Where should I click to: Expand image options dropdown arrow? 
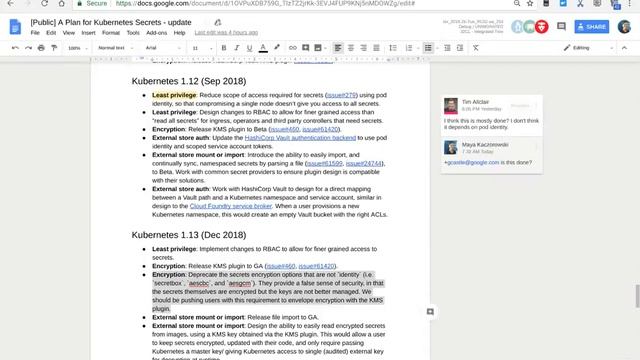[x=325, y=48]
